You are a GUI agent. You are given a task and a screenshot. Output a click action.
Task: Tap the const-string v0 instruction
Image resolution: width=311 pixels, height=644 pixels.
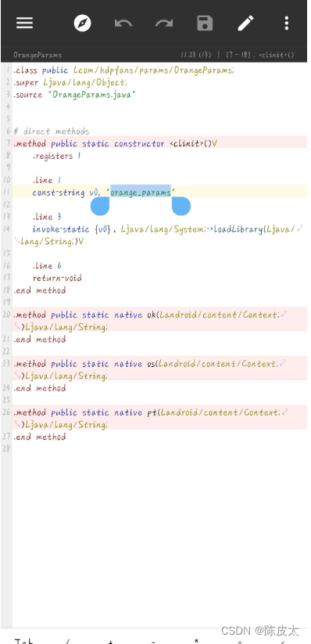pyautogui.click(x=104, y=192)
